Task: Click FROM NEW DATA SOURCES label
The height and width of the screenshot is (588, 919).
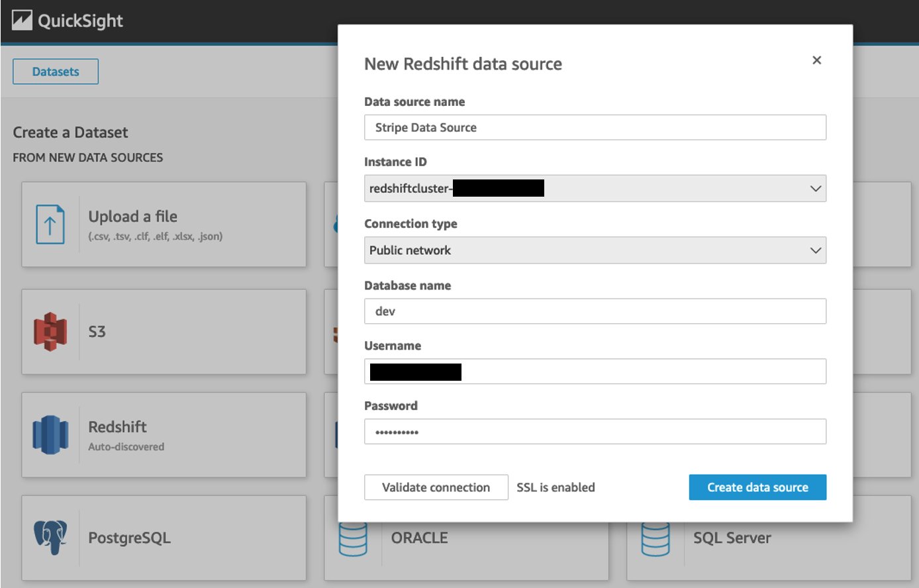Action: (x=87, y=158)
